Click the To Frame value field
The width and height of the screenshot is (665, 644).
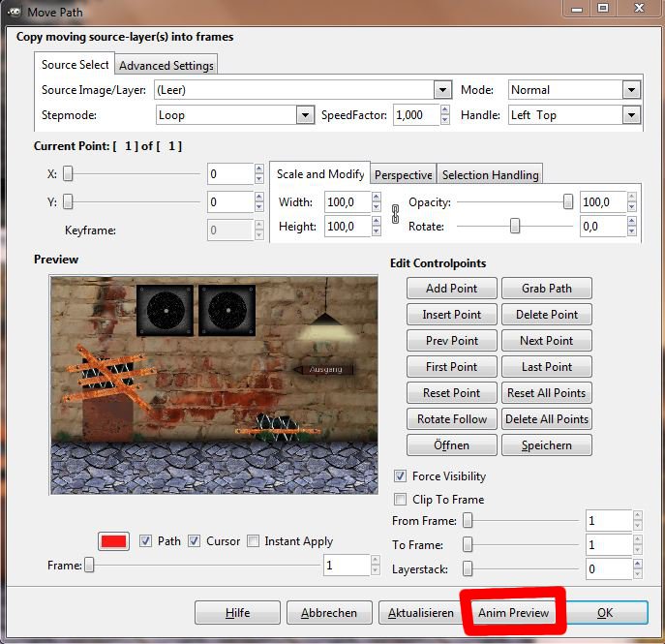pos(609,544)
